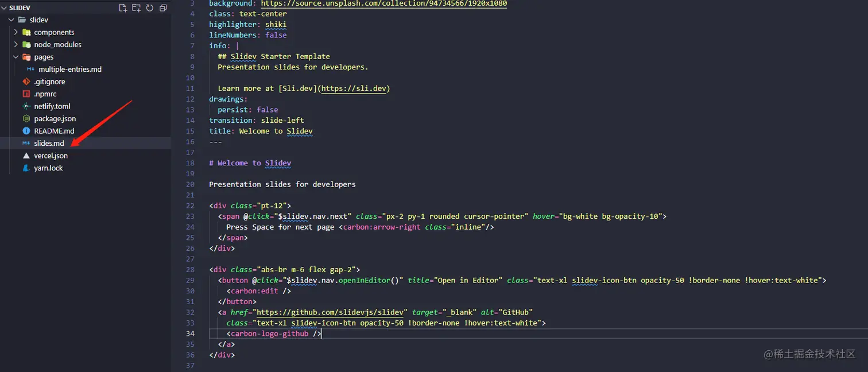Click 'title: Welcome to Slidev' on line 15

(261, 131)
